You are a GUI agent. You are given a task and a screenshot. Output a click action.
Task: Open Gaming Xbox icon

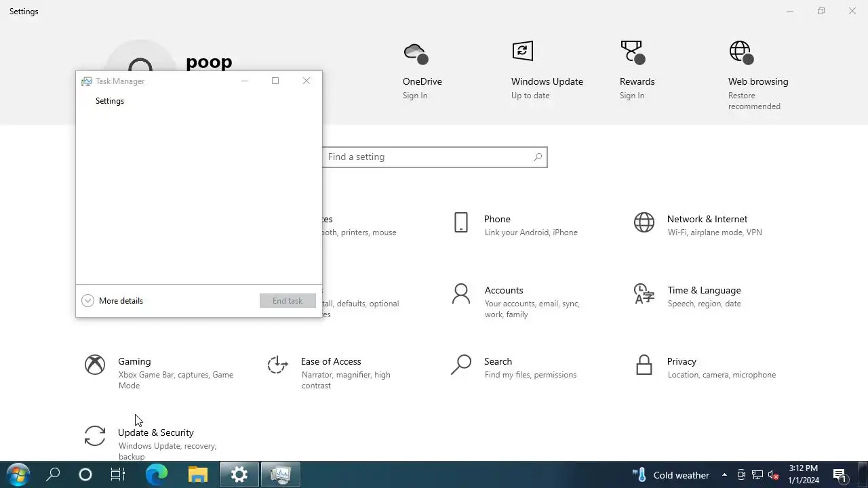pyautogui.click(x=95, y=365)
